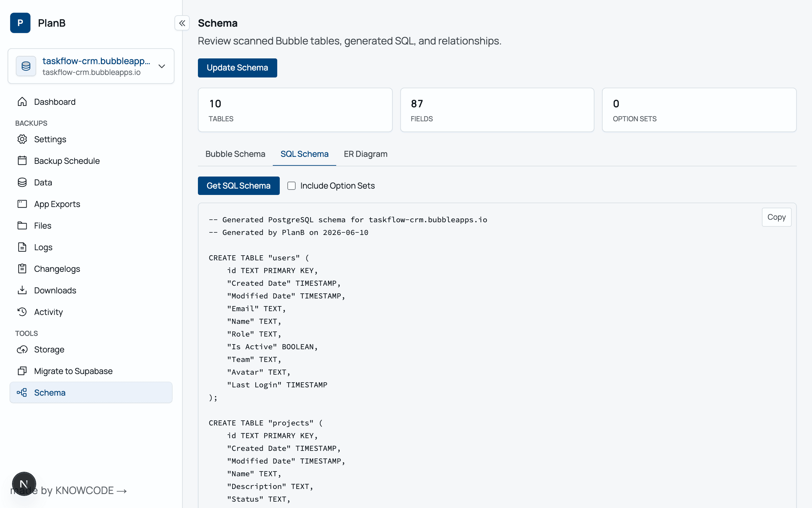Click the '"Team" TEXT,' line
The image size is (812, 508).
tap(254, 359)
